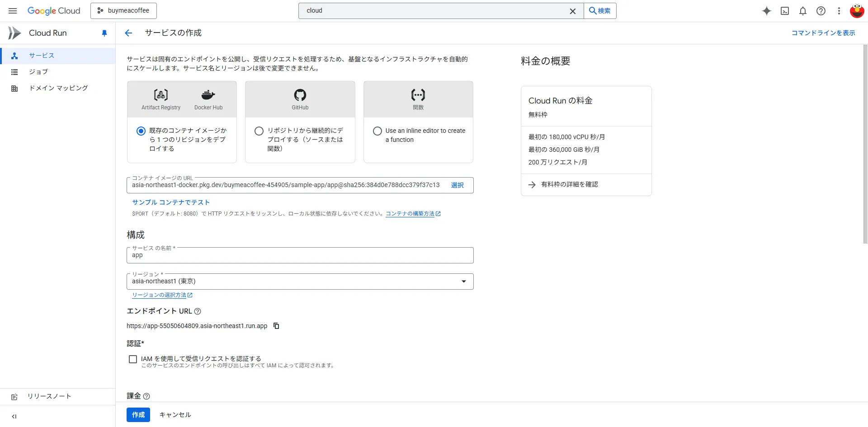Open the navigation hamburger menu

point(13,10)
